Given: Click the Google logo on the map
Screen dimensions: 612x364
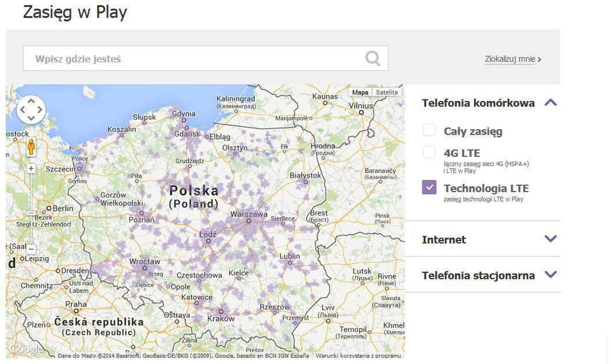Looking at the screenshot, I should click(26, 349).
